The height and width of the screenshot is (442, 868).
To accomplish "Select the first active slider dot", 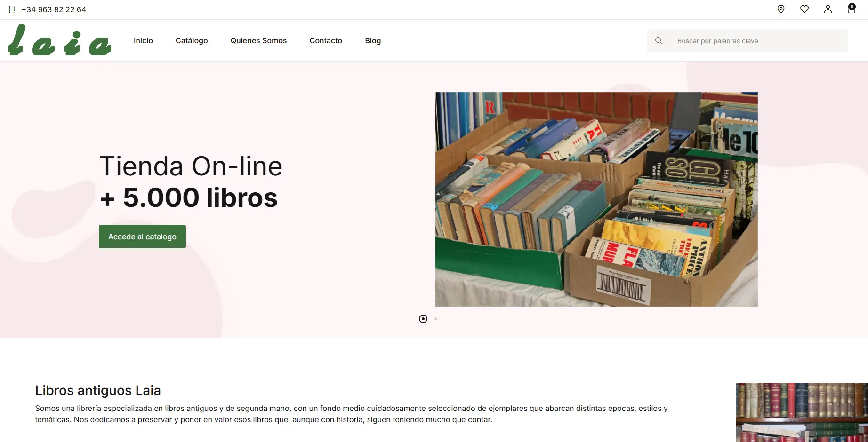I will [423, 319].
